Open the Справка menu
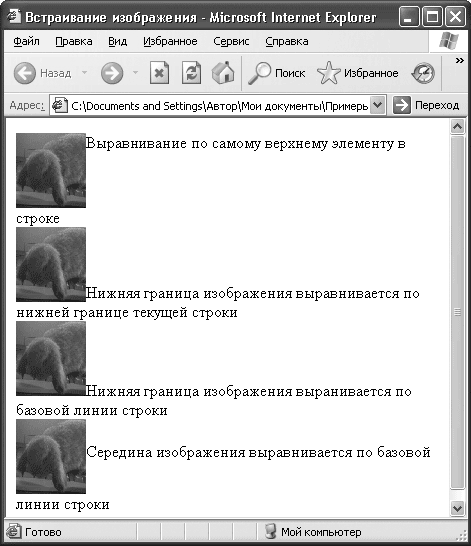The height and width of the screenshot is (546, 471). click(x=287, y=41)
